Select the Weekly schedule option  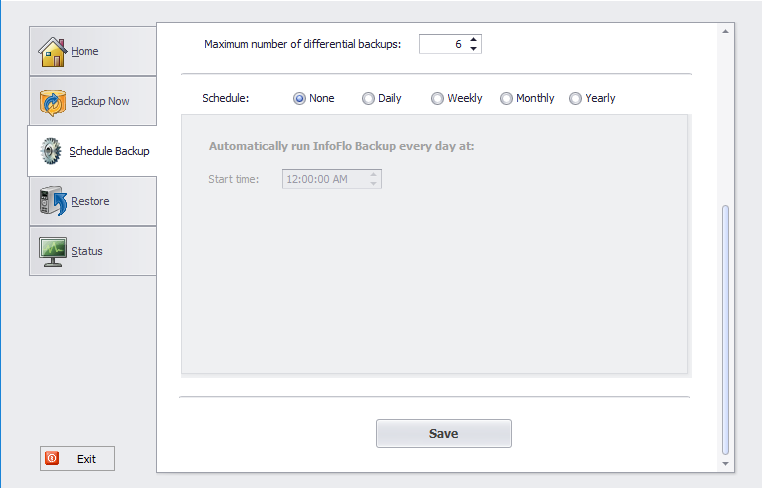(x=437, y=99)
